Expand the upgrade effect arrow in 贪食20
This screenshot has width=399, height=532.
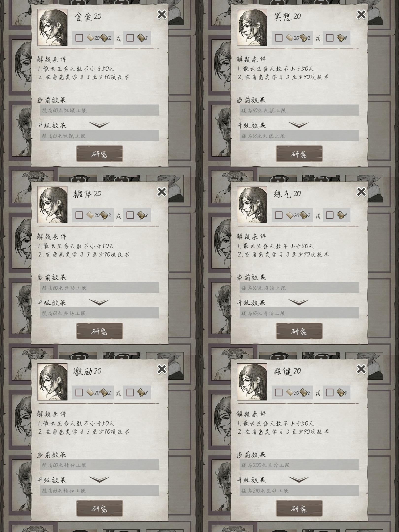(x=99, y=125)
